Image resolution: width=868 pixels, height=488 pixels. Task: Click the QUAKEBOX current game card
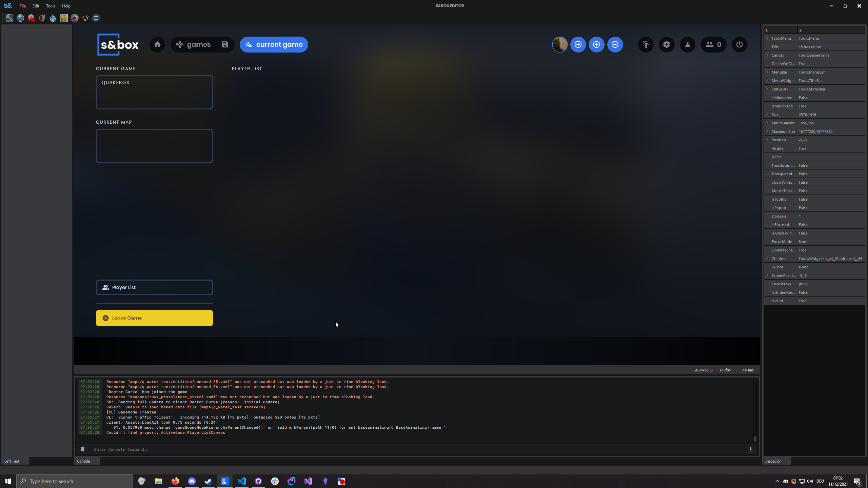[154, 92]
